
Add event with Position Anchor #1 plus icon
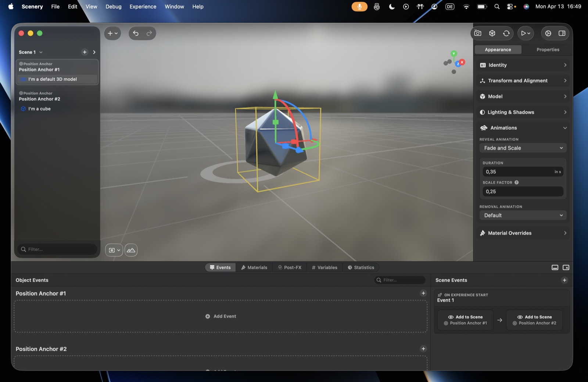[423, 293]
